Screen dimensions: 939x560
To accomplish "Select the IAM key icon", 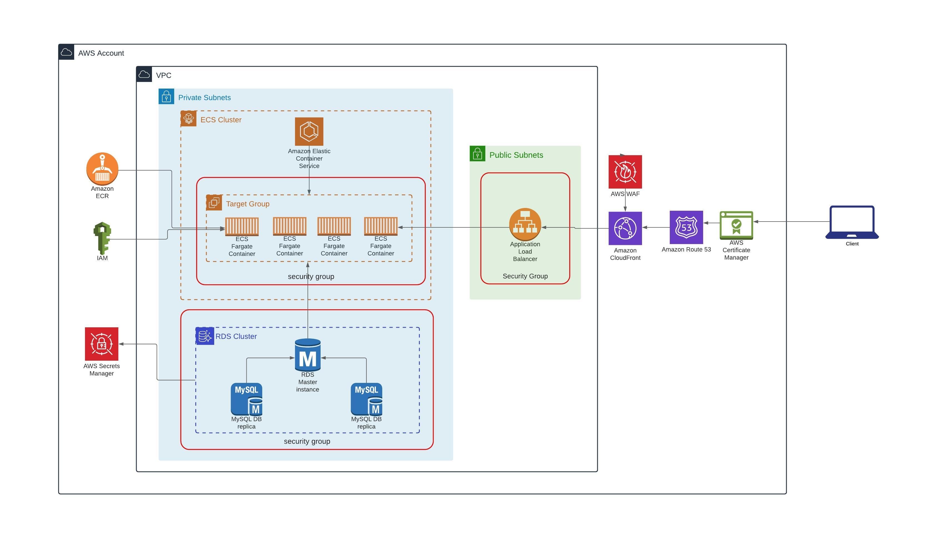I will point(102,238).
